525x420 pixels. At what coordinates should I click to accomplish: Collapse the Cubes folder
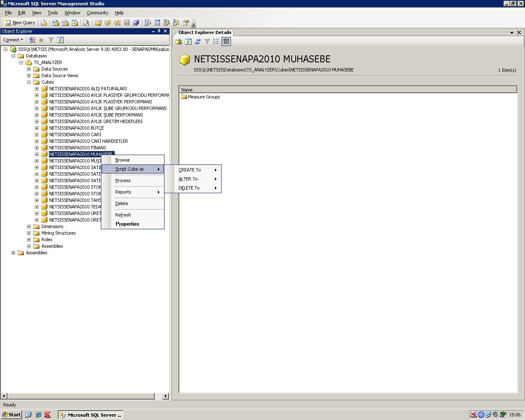click(29, 82)
